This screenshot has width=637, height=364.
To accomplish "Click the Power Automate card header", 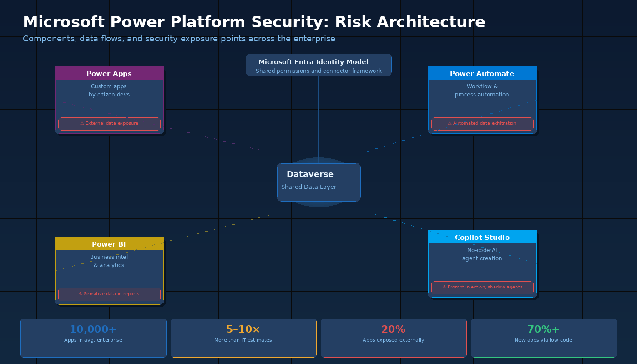I will [x=482, y=73].
